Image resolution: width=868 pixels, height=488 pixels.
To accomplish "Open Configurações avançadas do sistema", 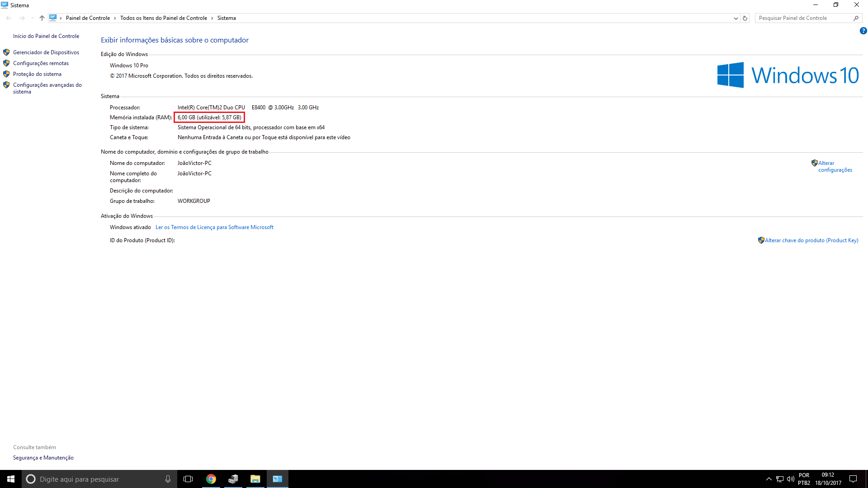I will coord(47,88).
